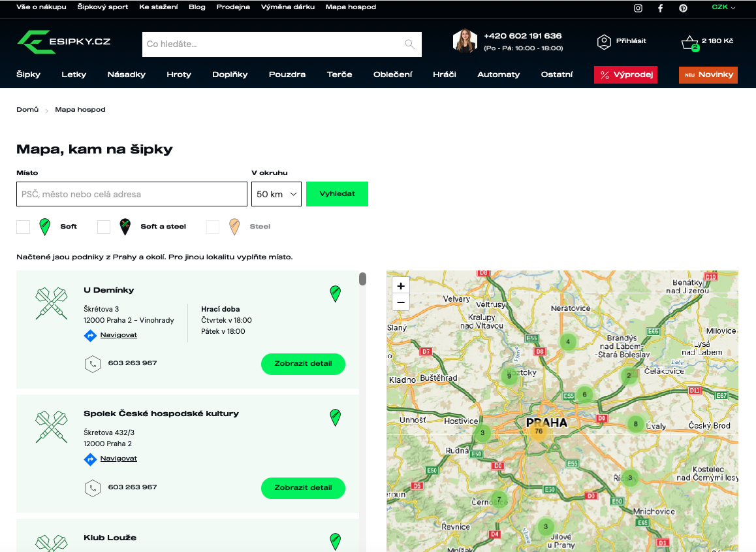
Task: Click the search magnifier icon
Action: pyautogui.click(x=409, y=44)
